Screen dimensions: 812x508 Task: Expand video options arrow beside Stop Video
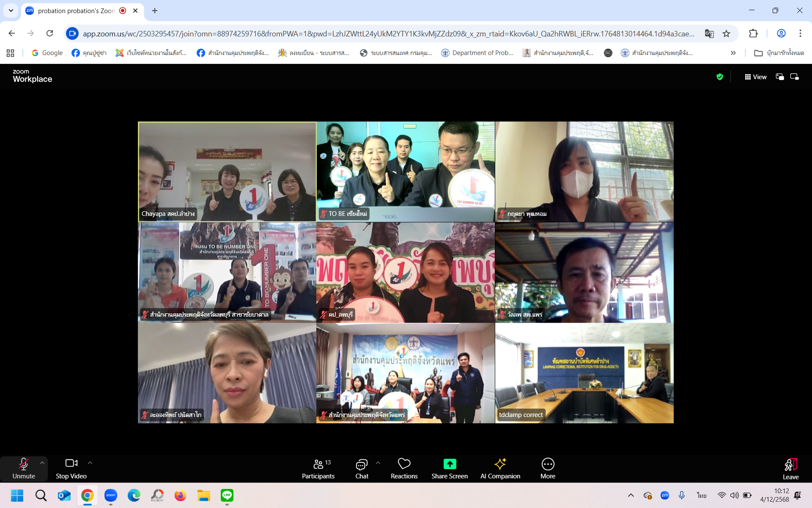pyautogui.click(x=90, y=463)
